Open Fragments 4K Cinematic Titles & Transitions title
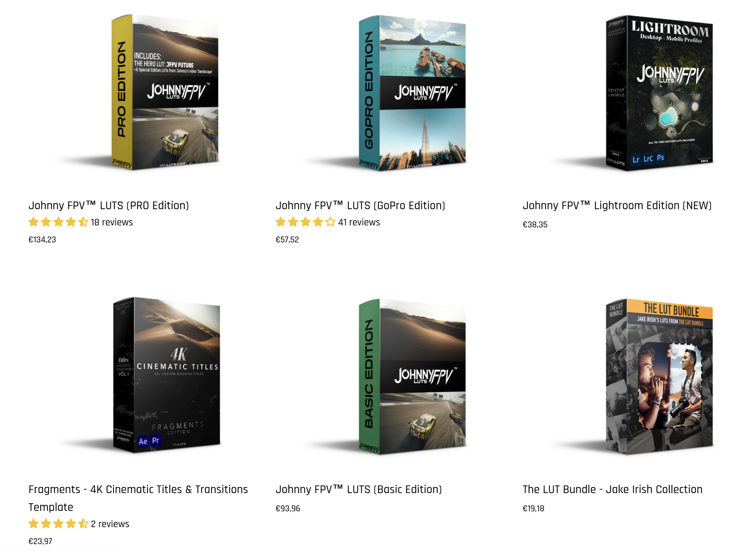Viewport: 756px width, 552px height. click(138, 498)
